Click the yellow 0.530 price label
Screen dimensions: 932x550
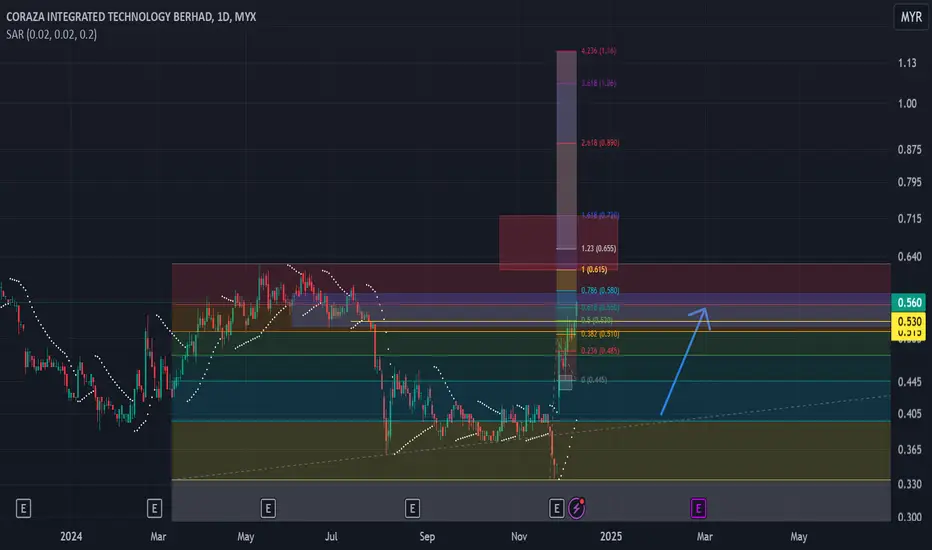pyautogui.click(x=908, y=322)
